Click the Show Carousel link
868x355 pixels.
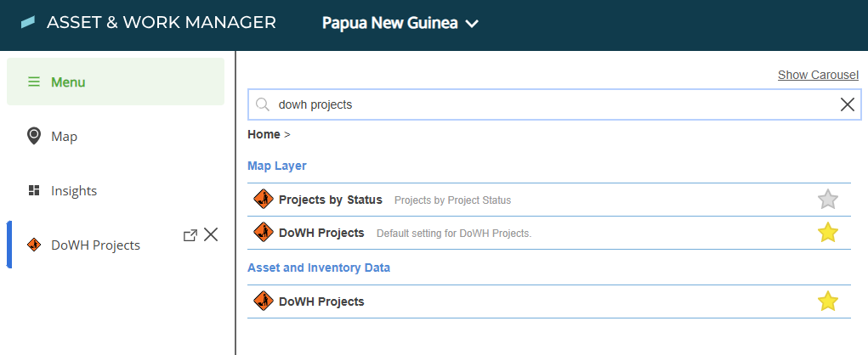[818, 75]
